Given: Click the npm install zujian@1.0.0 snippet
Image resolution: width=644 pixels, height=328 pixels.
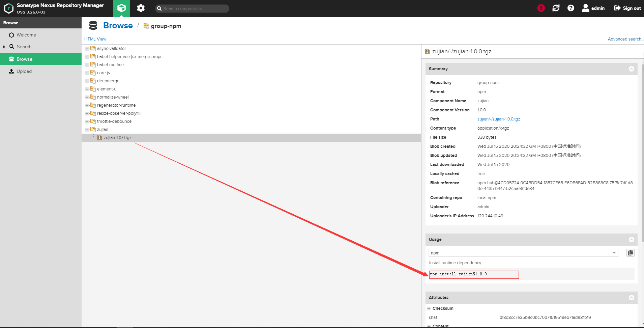Looking at the screenshot, I should 459,274.
